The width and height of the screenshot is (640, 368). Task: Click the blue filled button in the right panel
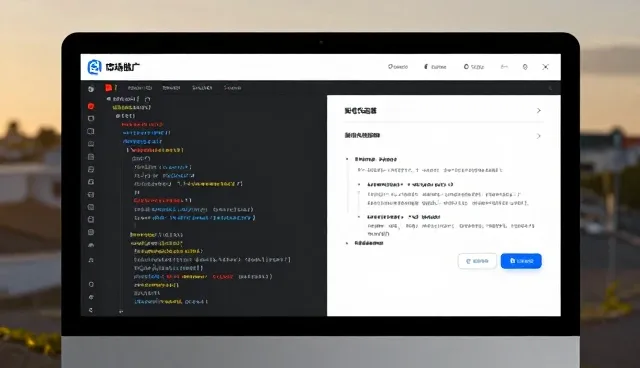click(x=521, y=261)
